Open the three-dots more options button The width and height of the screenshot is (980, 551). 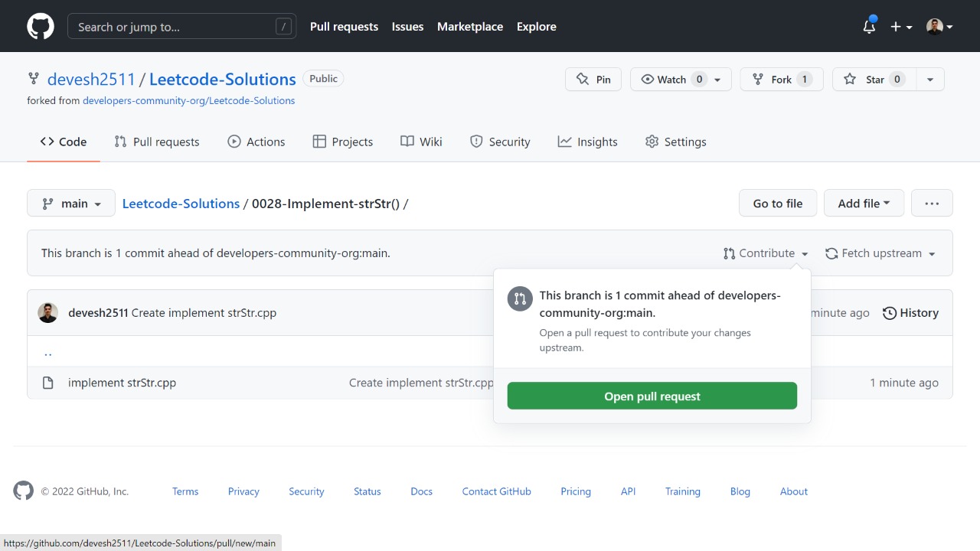tap(932, 204)
